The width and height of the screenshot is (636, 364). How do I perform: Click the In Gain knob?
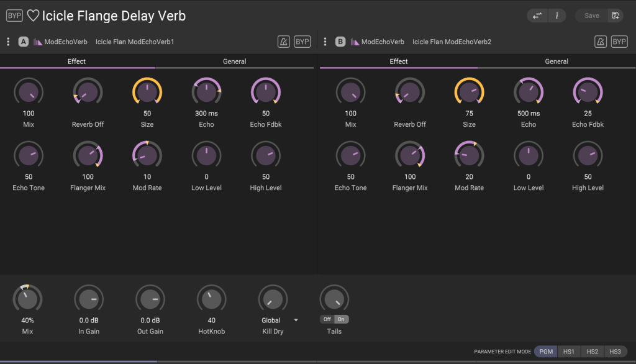pyautogui.click(x=89, y=299)
